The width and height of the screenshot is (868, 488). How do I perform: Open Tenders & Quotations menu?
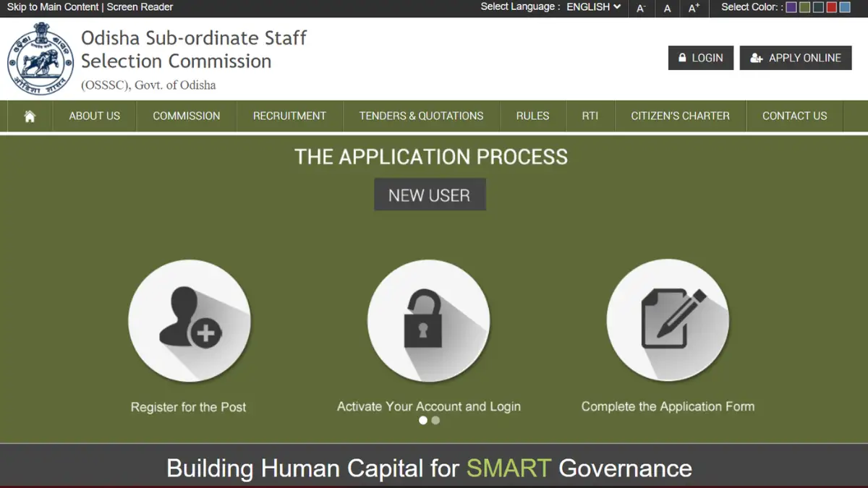422,116
